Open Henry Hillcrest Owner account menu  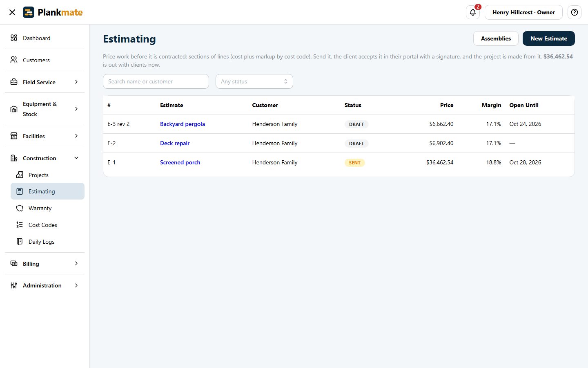pyautogui.click(x=523, y=12)
